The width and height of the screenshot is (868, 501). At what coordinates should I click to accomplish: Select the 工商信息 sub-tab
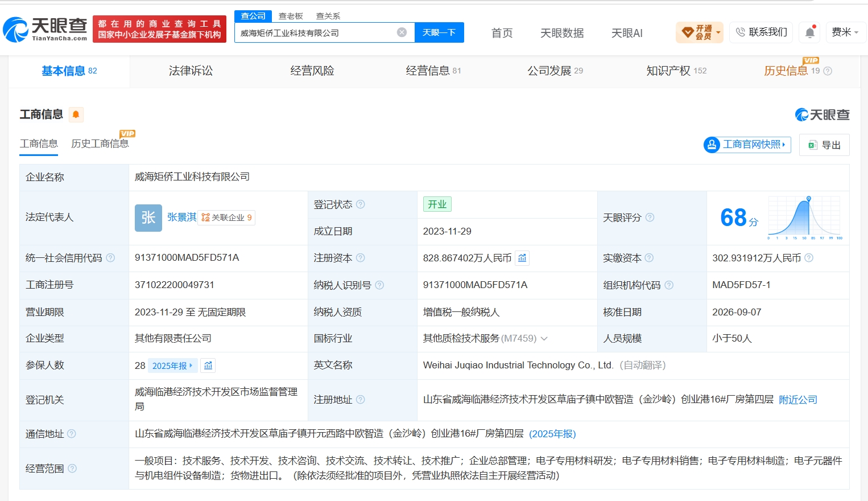[x=39, y=143]
